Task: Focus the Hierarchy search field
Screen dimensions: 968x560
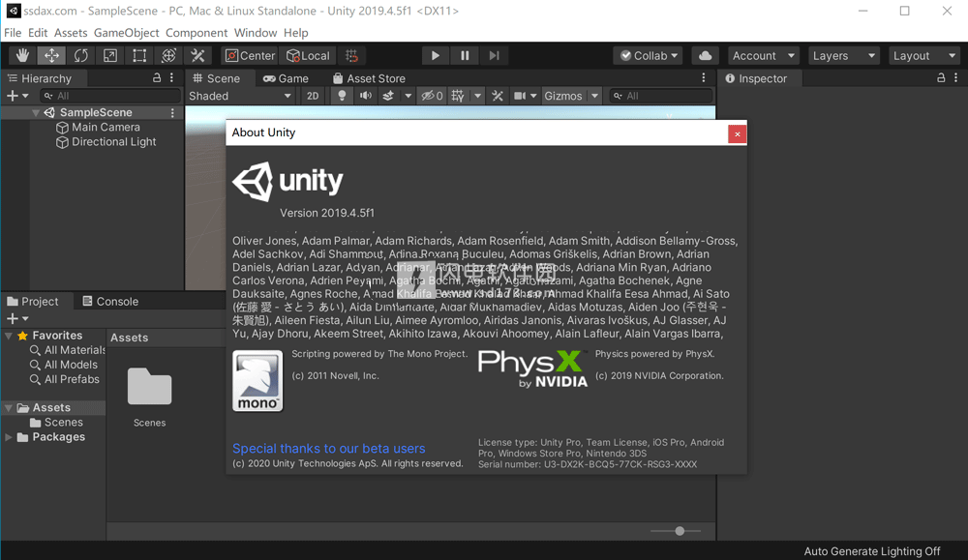Action: point(110,96)
